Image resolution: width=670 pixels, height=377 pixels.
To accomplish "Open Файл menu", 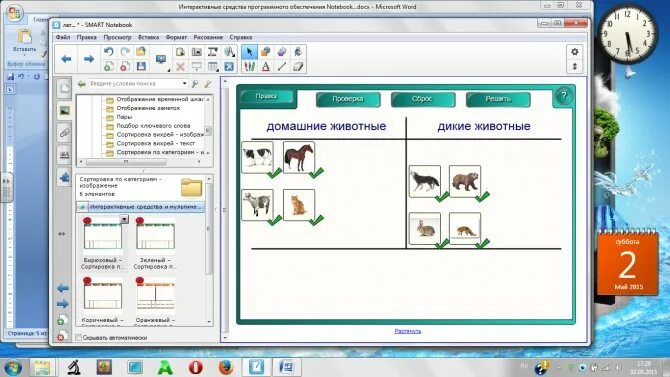I will click(63, 37).
